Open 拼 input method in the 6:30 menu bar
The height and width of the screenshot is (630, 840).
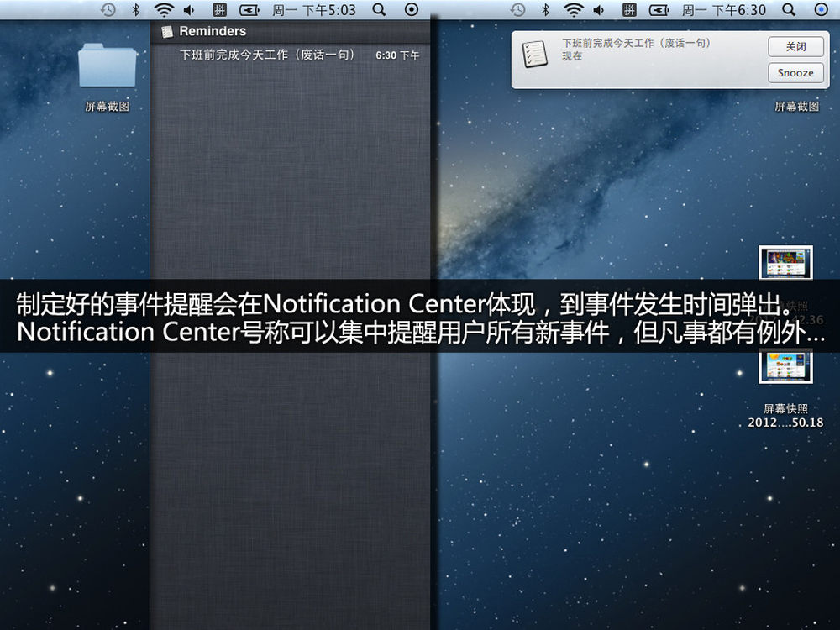pyautogui.click(x=629, y=9)
